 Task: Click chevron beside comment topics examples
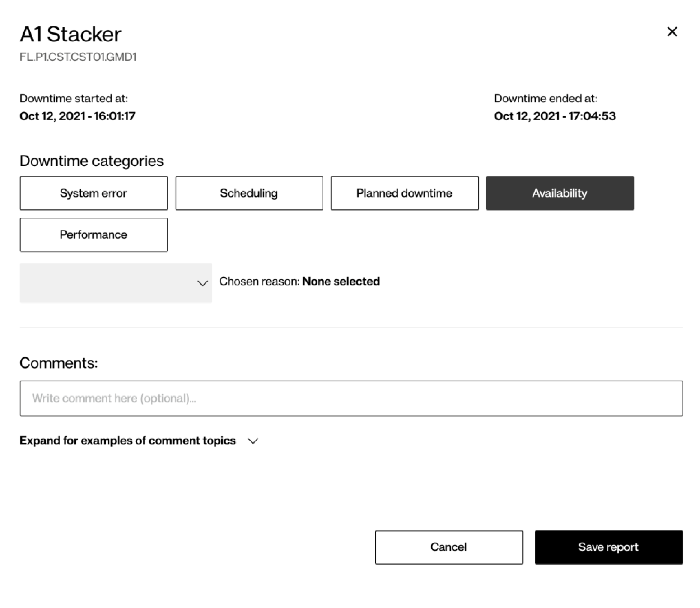(253, 441)
